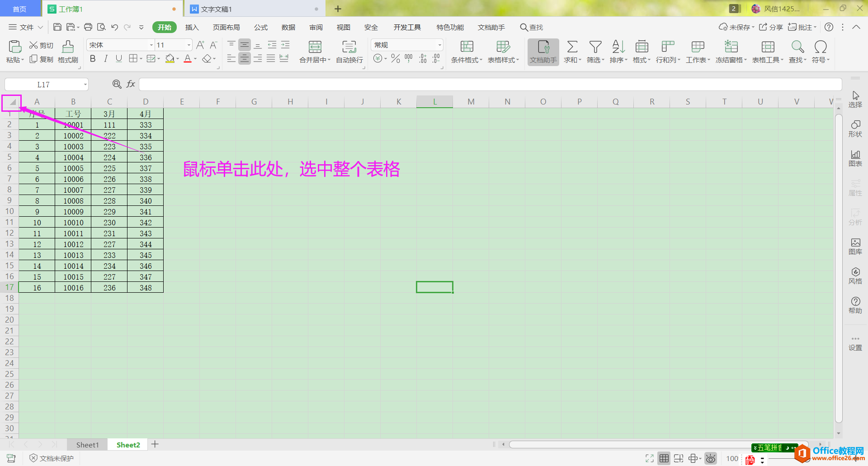Select the Format Painter (格式刷) tool

pos(68,52)
